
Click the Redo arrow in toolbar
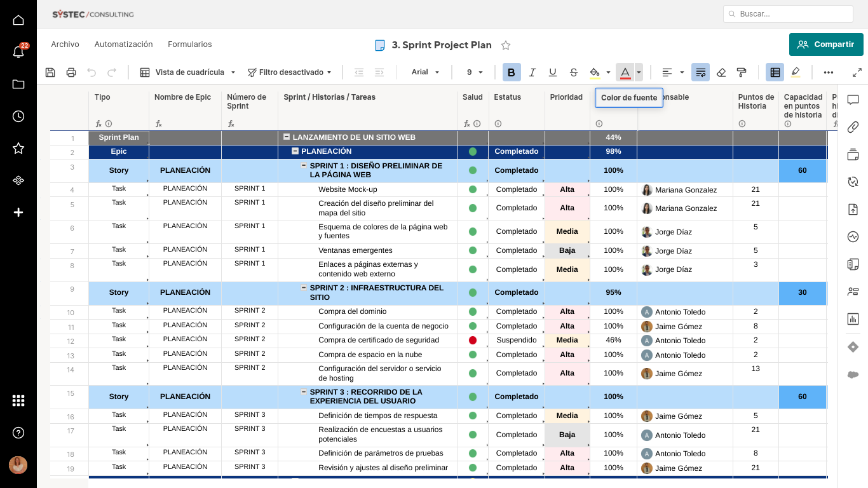pyautogui.click(x=112, y=72)
